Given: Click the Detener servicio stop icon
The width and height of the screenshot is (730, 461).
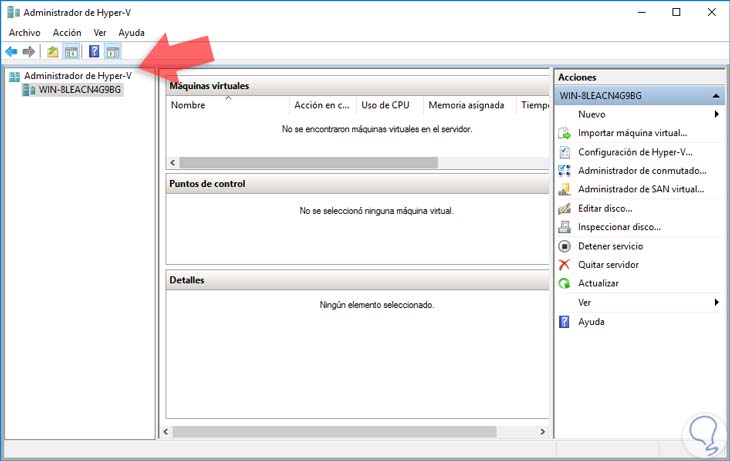Looking at the screenshot, I should point(564,246).
